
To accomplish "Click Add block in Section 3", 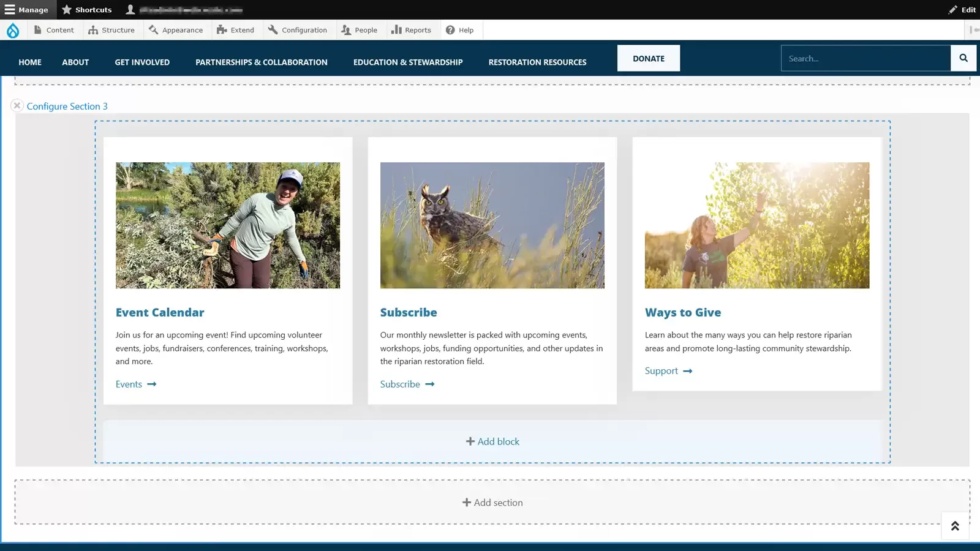I will [x=492, y=441].
